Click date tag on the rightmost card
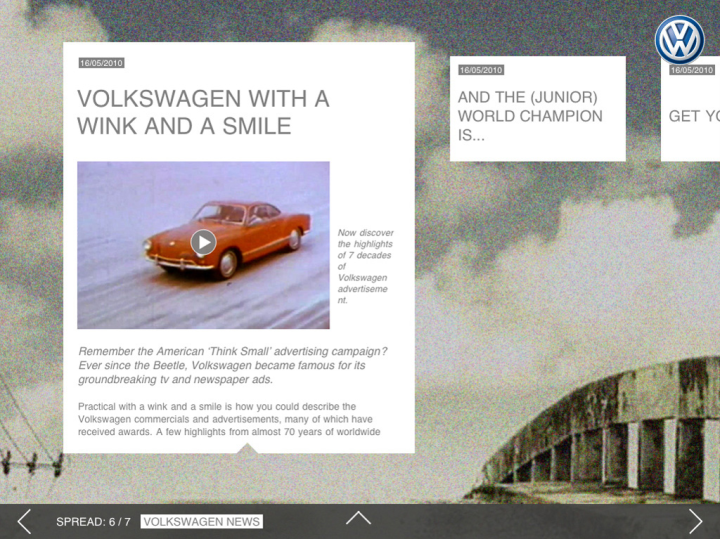This screenshot has height=539, width=720. (x=692, y=70)
